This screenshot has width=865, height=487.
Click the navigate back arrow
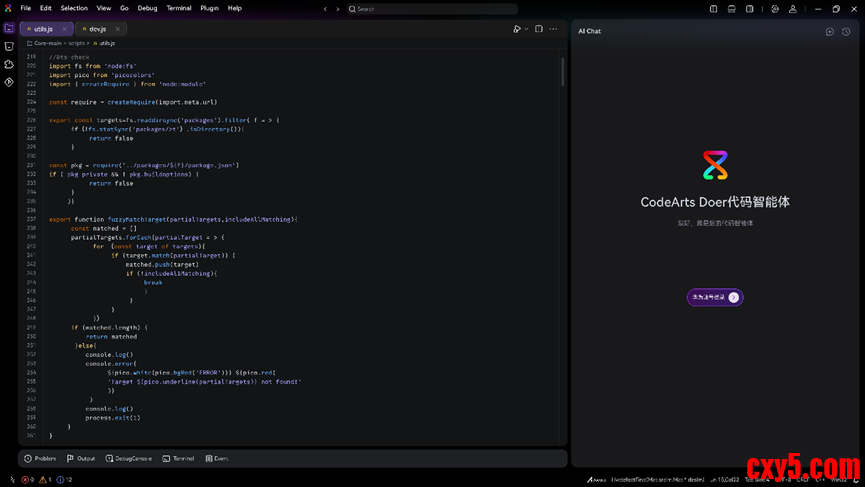click(325, 9)
